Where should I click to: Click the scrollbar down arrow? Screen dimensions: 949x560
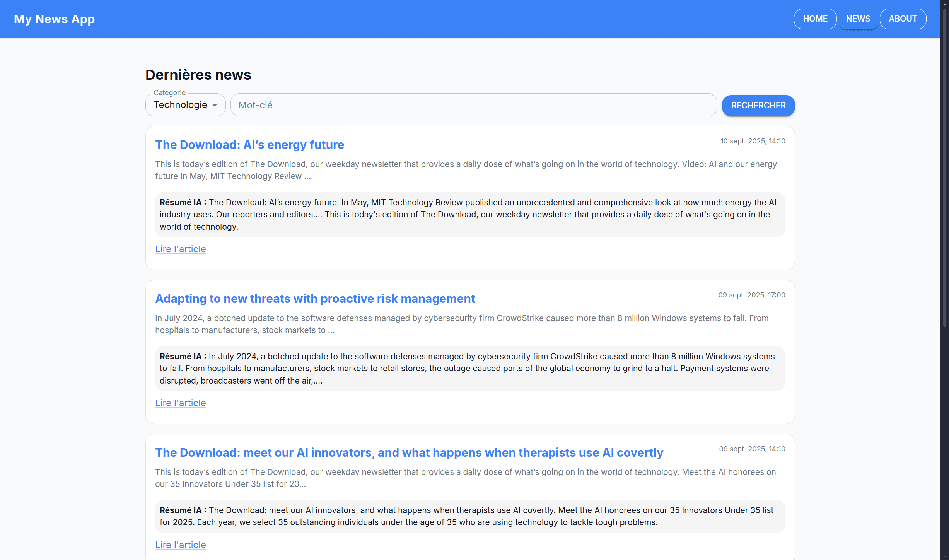pyautogui.click(x=945, y=556)
